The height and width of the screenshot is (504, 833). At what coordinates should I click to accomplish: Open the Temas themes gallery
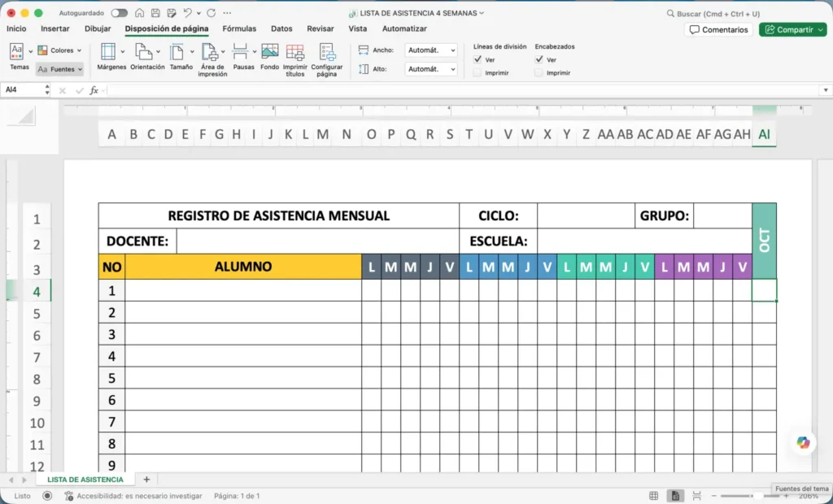tap(20, 57)
